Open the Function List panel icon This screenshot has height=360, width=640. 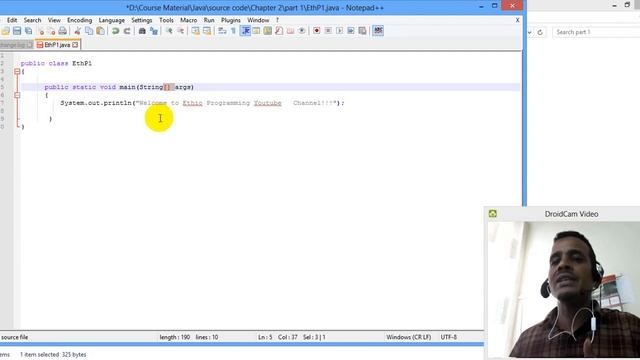click(279, 31)
